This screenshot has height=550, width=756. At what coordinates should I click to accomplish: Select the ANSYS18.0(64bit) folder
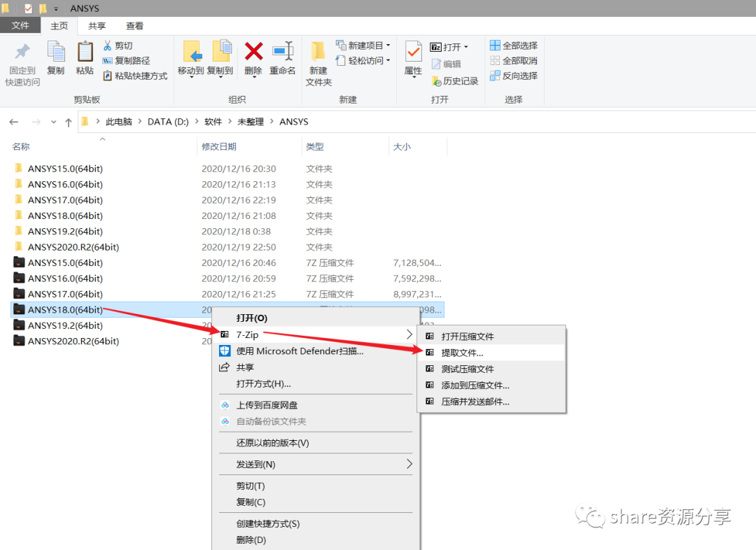[65, 216]
